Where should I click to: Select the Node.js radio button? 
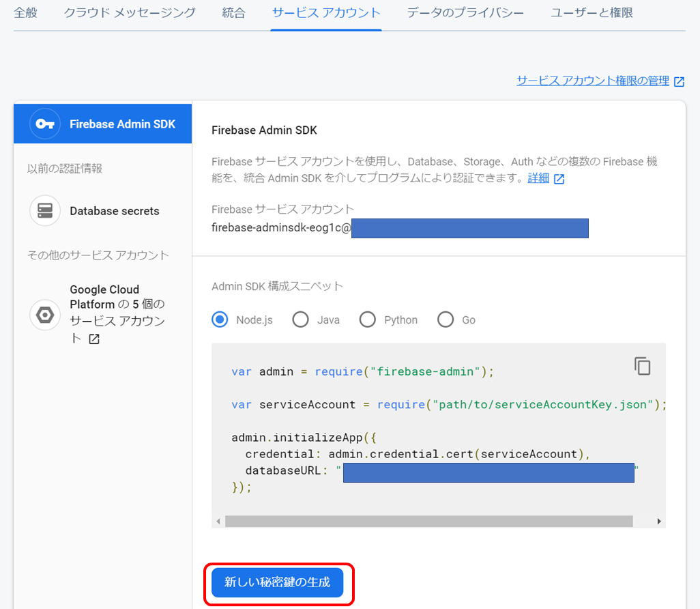[x=220, y=320]
